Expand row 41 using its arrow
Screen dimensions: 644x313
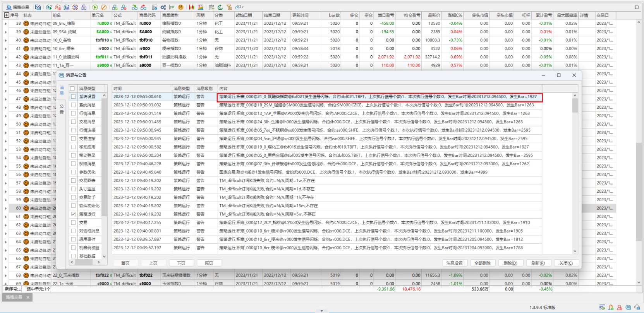(6, 49)
